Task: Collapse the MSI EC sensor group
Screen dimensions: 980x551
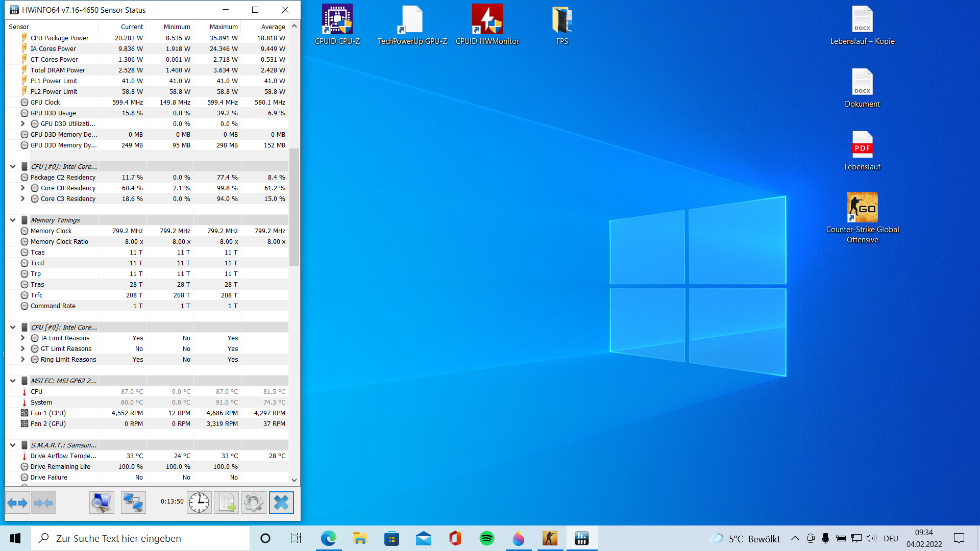Action: click(x=13, y=381)
